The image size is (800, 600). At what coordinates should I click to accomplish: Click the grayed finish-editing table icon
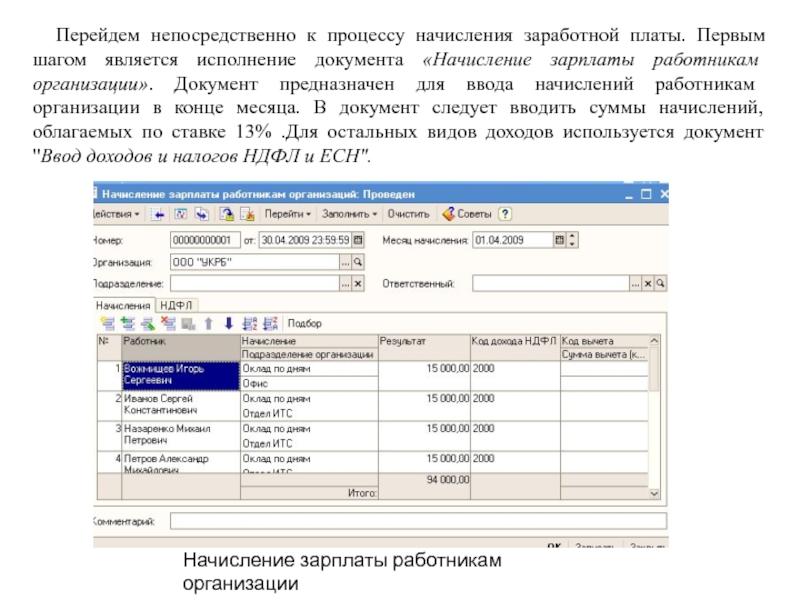(x=188, y=323)
